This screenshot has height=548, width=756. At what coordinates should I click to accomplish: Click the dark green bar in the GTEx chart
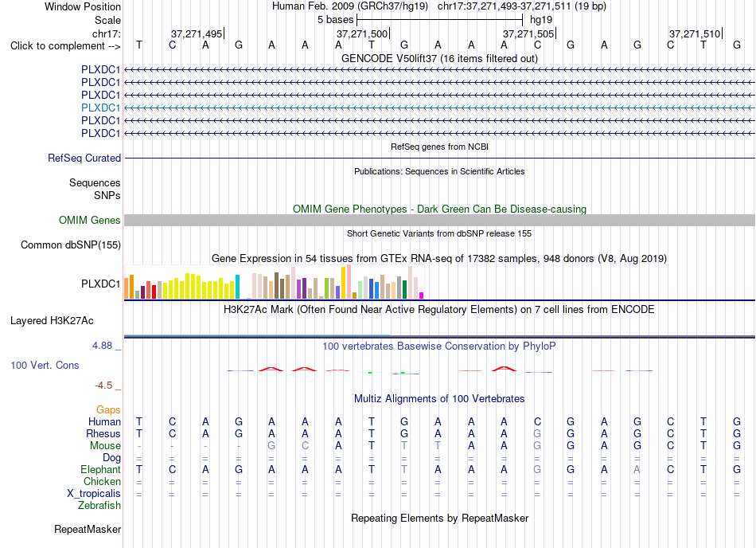tap(404, 290)
